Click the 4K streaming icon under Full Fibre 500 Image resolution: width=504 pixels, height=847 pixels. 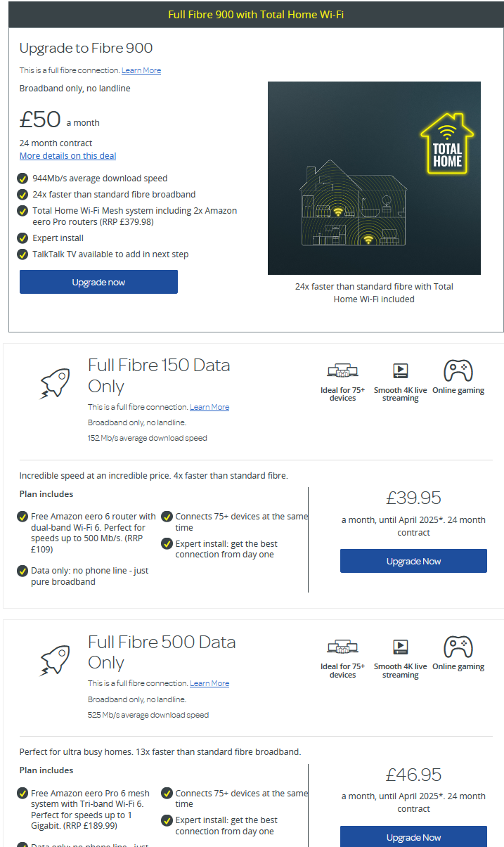pyautogui.click(x=401, y=645)
